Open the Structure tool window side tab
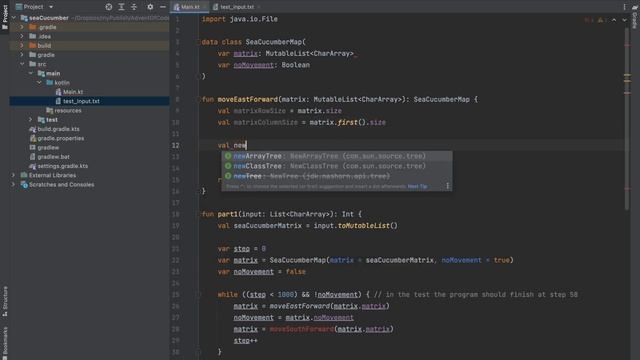This screenshot has height=360, width=640. point(4,301)
